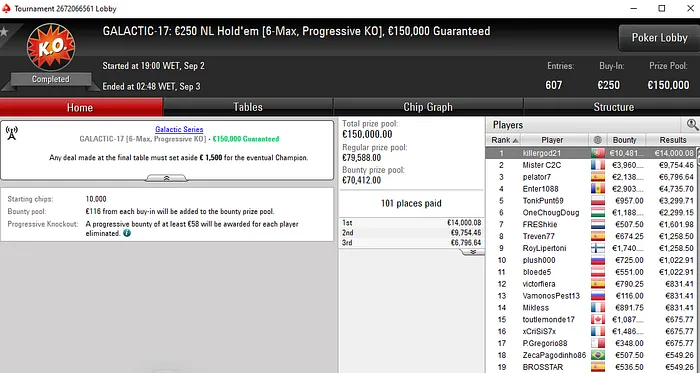
Task: Sort by the Results column header
Action: click(x=672, y=140)
